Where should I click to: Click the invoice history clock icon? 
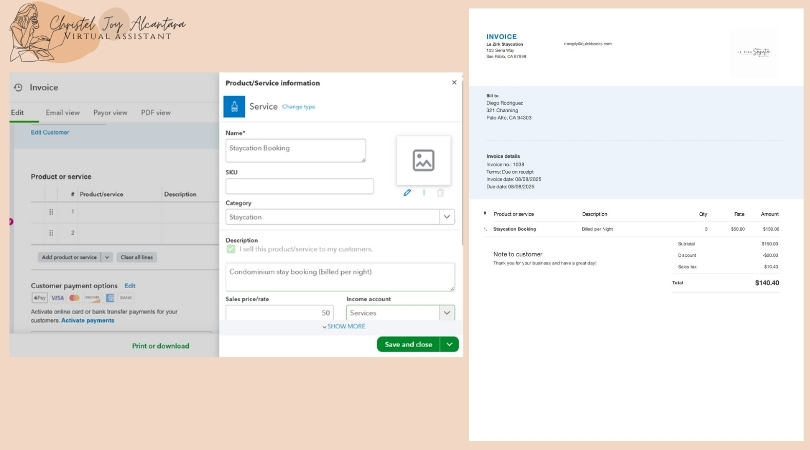tap(18, 87)
